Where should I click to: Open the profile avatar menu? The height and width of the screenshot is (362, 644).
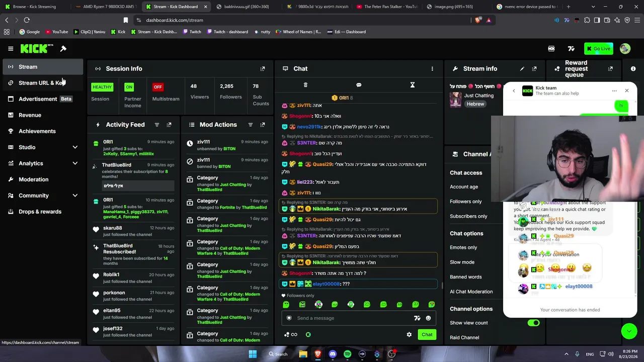tap(625, 49)
